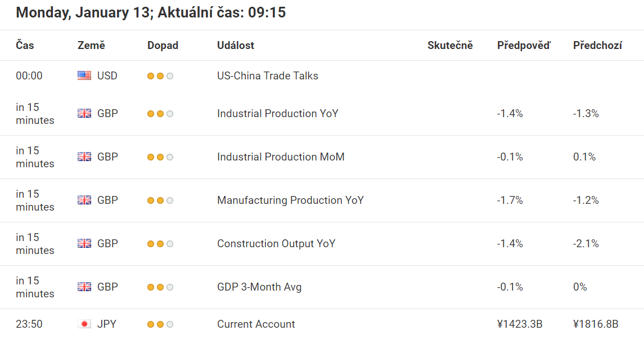The height and width of the screenshot is (339, 644).
Task: Click impact dots for Current Account row
Action: 160,324
